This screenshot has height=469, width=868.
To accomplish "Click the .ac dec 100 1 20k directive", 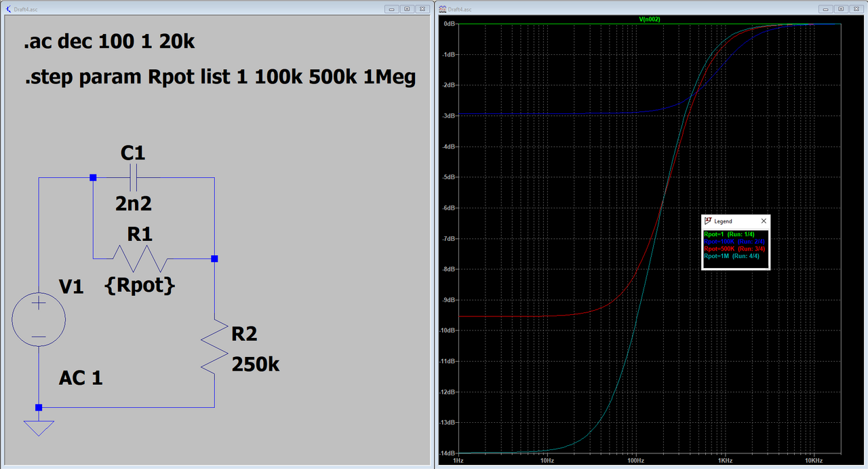I will coord(109,42).
